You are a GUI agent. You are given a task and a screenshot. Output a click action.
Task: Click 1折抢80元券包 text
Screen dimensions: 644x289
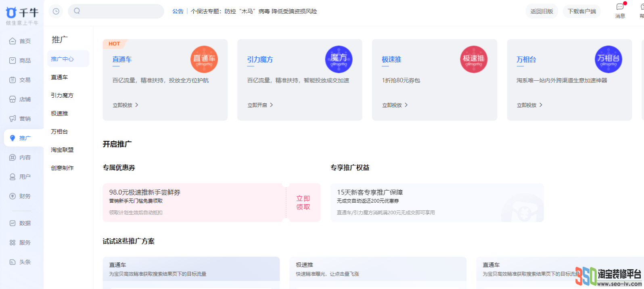[401, 80]
